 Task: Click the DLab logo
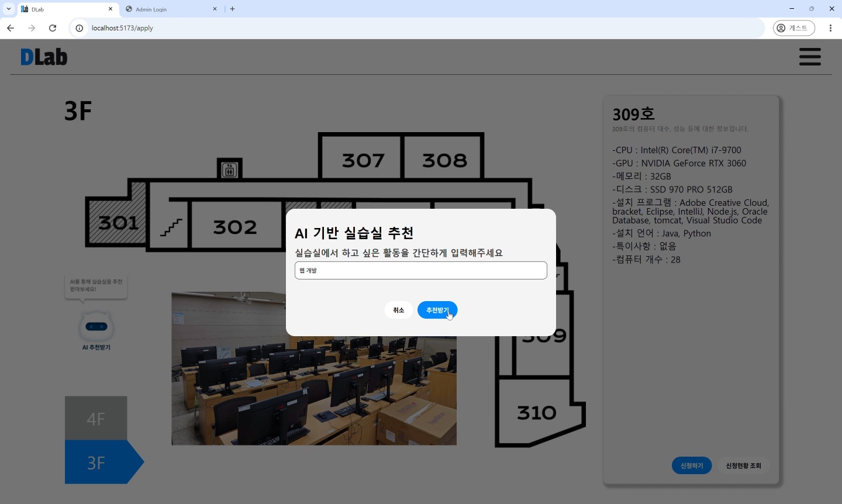click(44, 57)
